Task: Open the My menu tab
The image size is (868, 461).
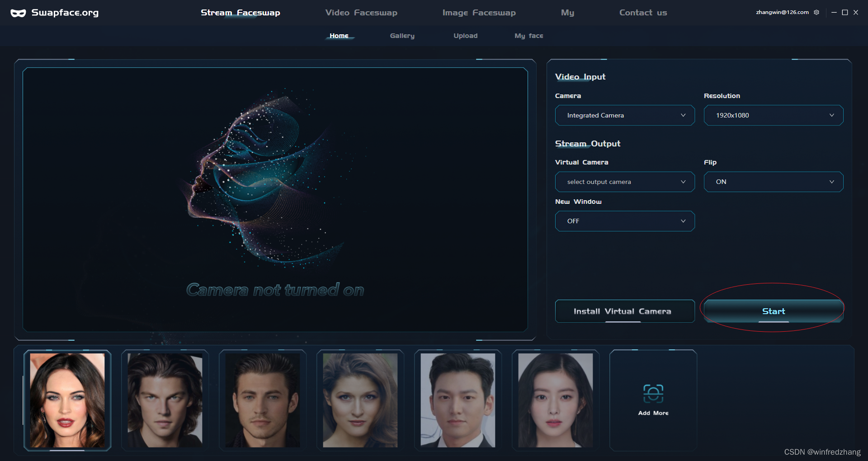Action: pyautogui.click(x=567, y=13)
